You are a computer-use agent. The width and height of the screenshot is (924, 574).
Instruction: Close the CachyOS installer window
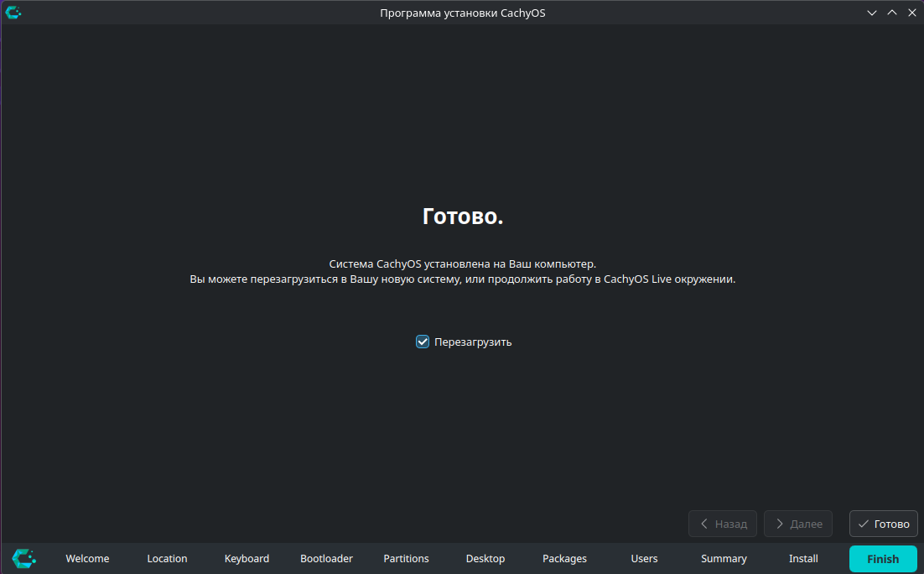pos(911,13)
